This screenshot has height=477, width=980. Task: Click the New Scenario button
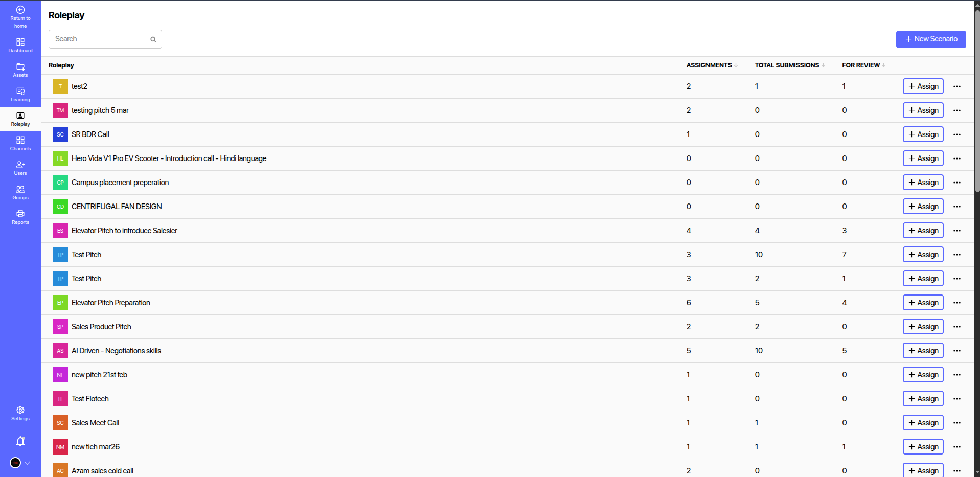931,39
